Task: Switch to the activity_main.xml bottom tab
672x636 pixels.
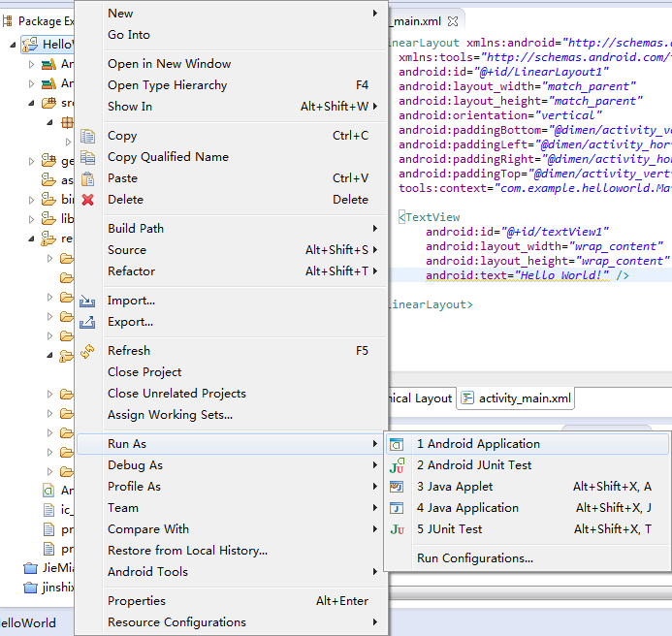Action: 516,398
